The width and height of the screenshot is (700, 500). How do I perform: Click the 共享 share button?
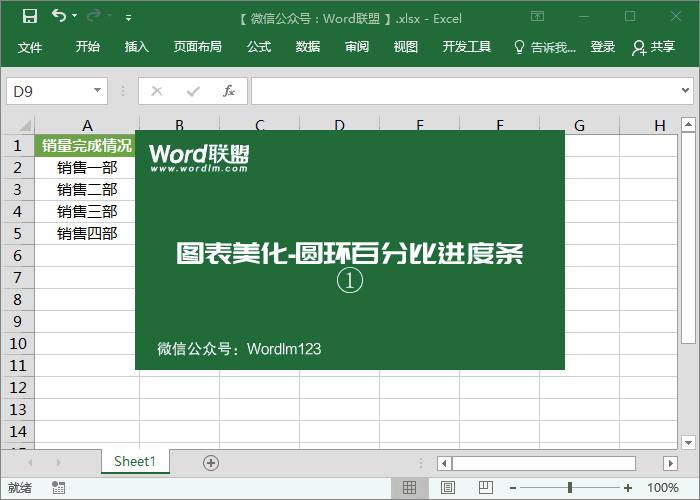654,47
